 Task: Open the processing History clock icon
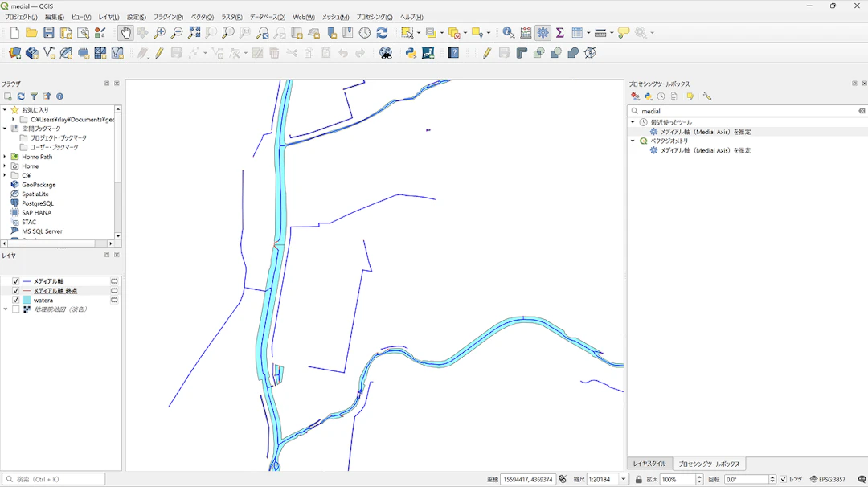click(661, 96)
